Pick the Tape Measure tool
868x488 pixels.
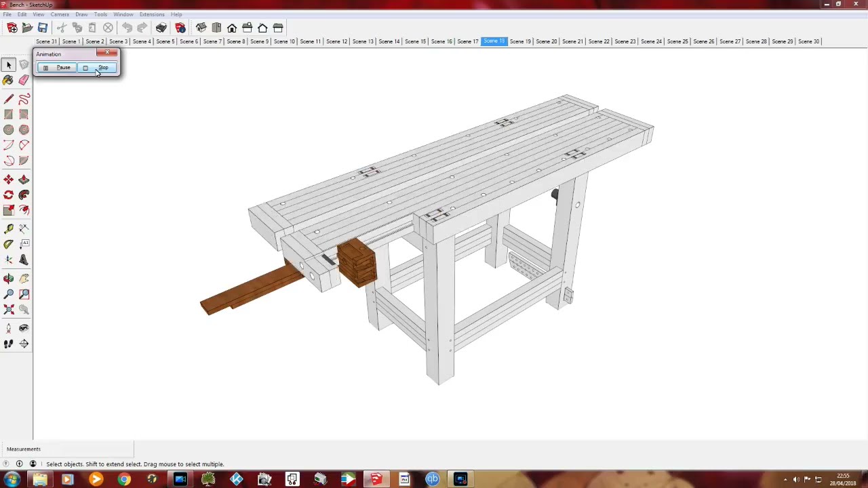pyautogui.click(x=9, y=229)
